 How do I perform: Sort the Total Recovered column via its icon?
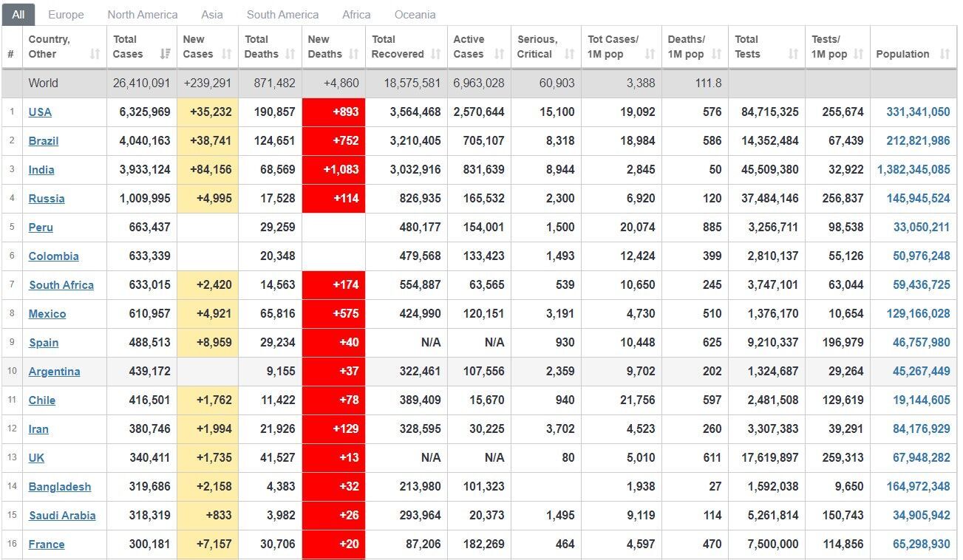point(435,54)
